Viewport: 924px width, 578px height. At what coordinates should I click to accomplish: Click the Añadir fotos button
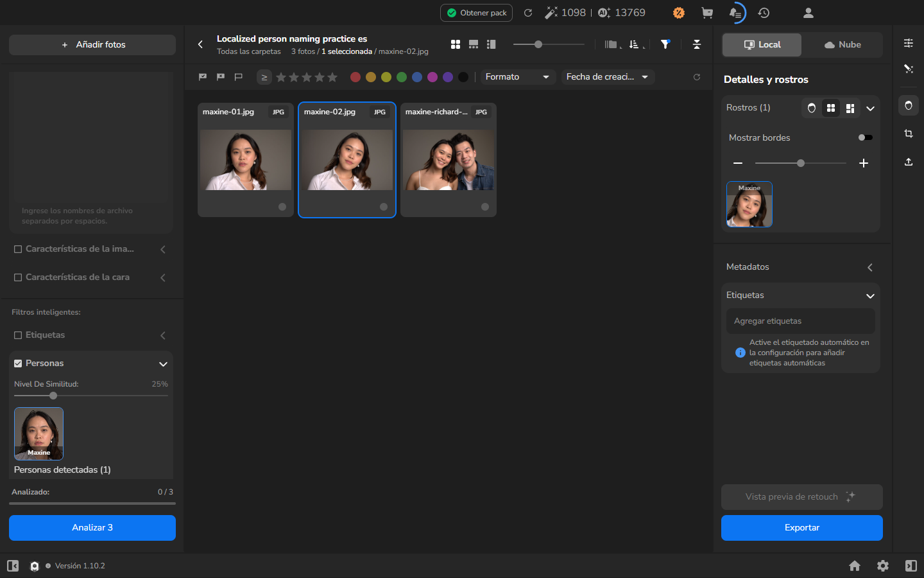(92, 45)
